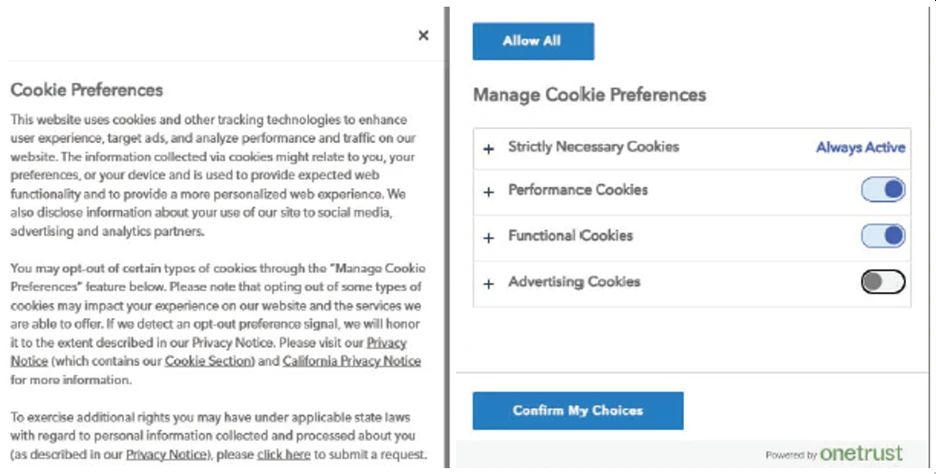
Task: Open the Cookie Section link
Action: click(207, 361)
